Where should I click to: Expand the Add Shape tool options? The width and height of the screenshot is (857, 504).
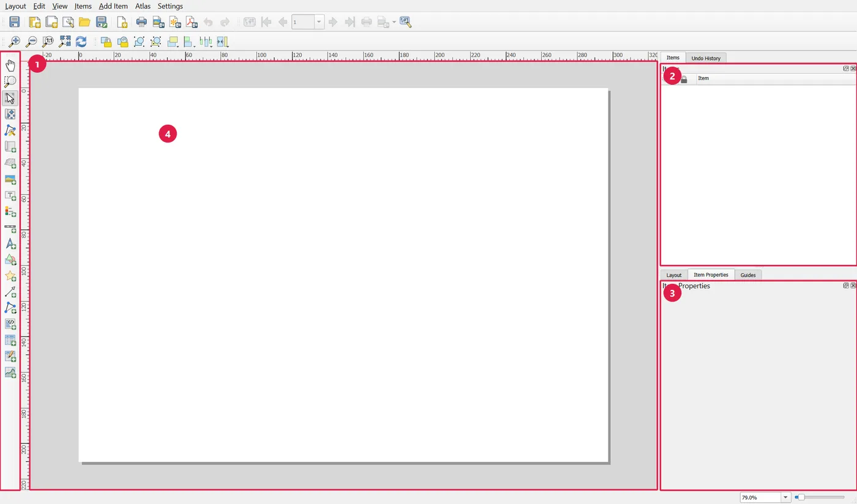(x=10, y=260)
